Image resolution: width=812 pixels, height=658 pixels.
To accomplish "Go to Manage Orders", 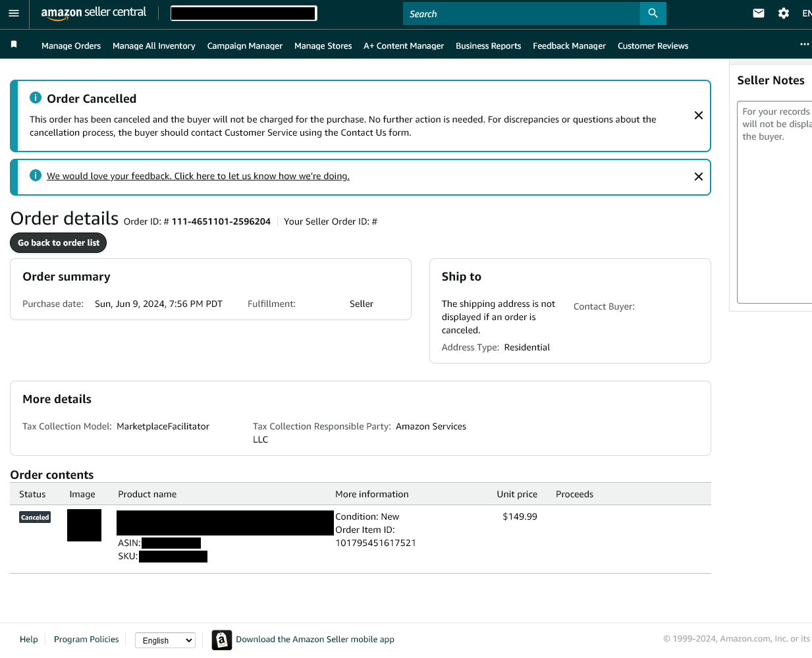I will coord(71,45).
